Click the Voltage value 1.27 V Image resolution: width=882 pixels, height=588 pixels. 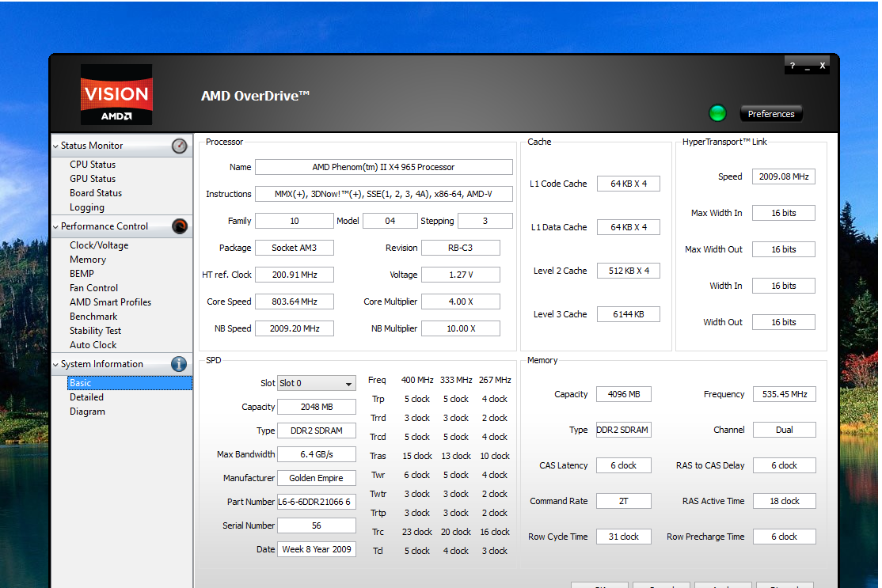coord(461,275)
